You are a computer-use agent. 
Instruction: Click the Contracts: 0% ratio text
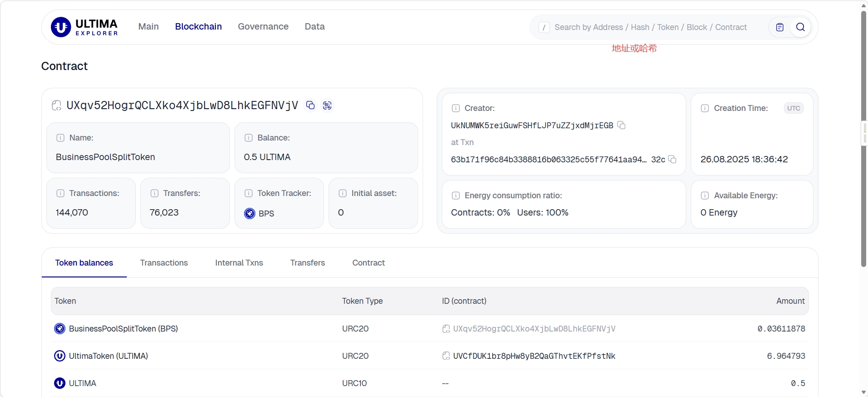[x=480, y=212]
